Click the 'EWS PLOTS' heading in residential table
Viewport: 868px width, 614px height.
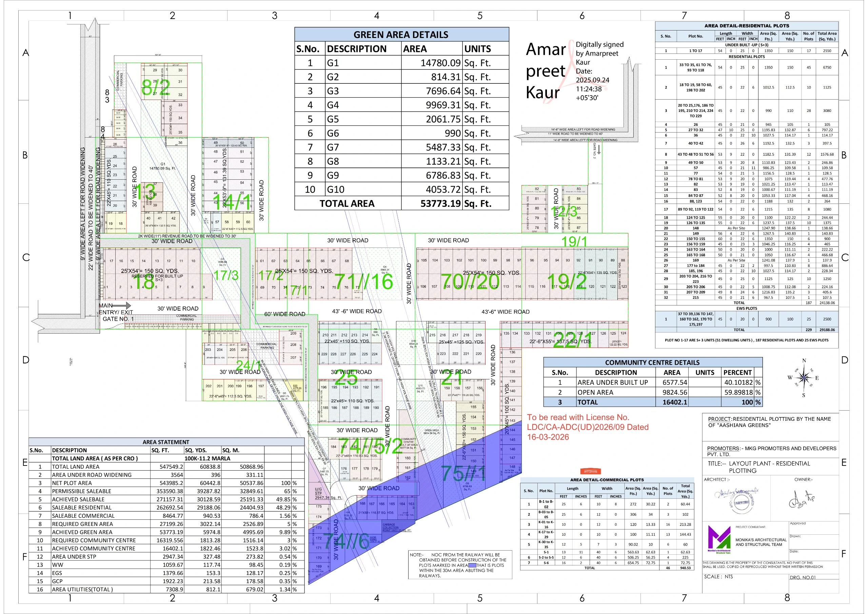(747, 308)
